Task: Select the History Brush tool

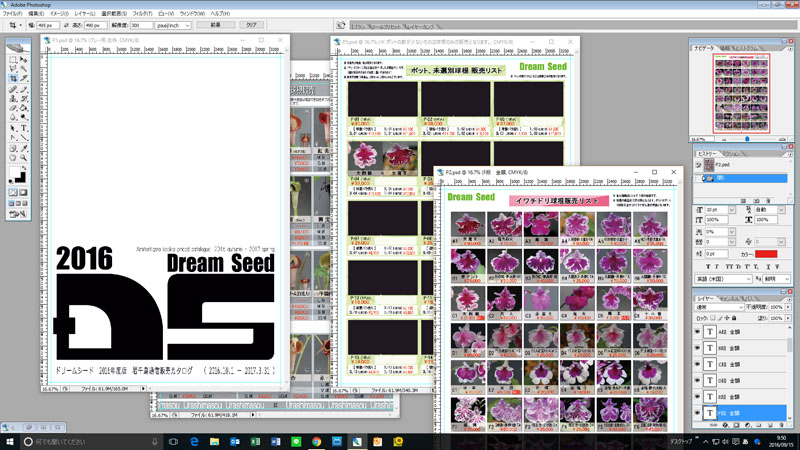Action: click(x=23, y=98)
